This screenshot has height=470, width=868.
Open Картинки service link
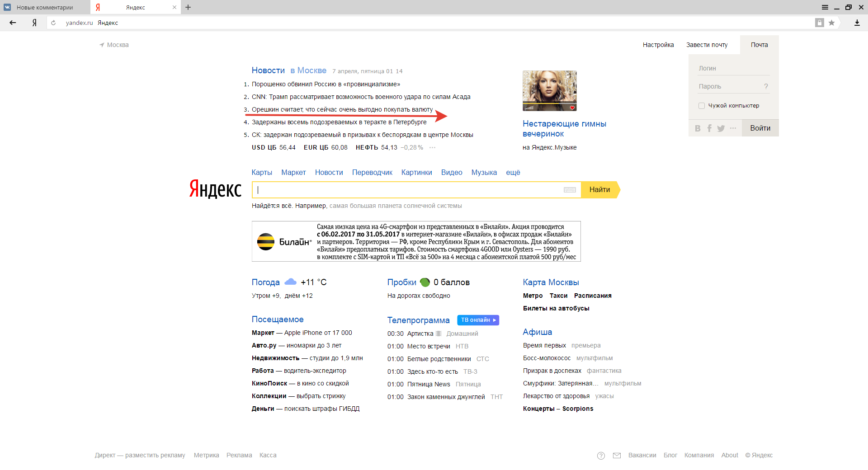[417, 172]
